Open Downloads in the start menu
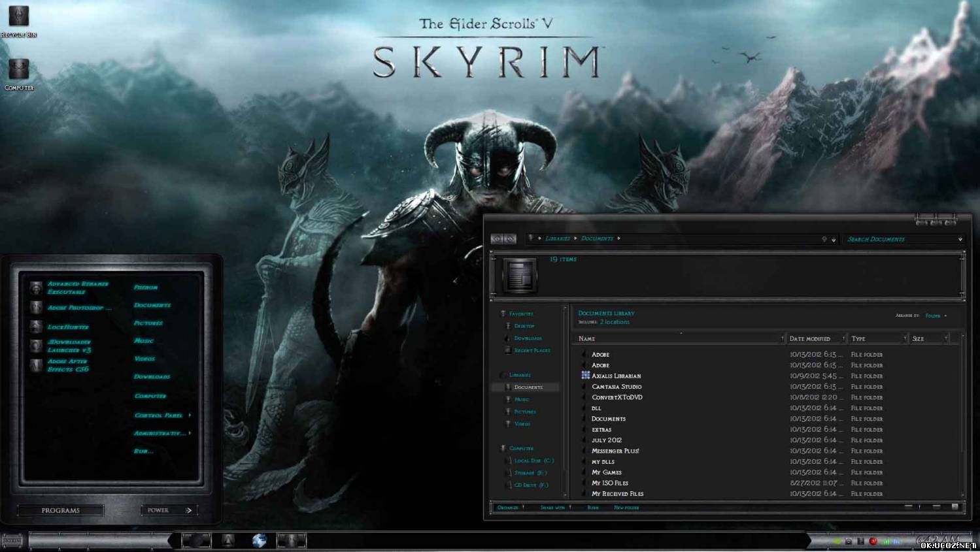Viewport: 980px width, 552px height. (x=152, y=376)
